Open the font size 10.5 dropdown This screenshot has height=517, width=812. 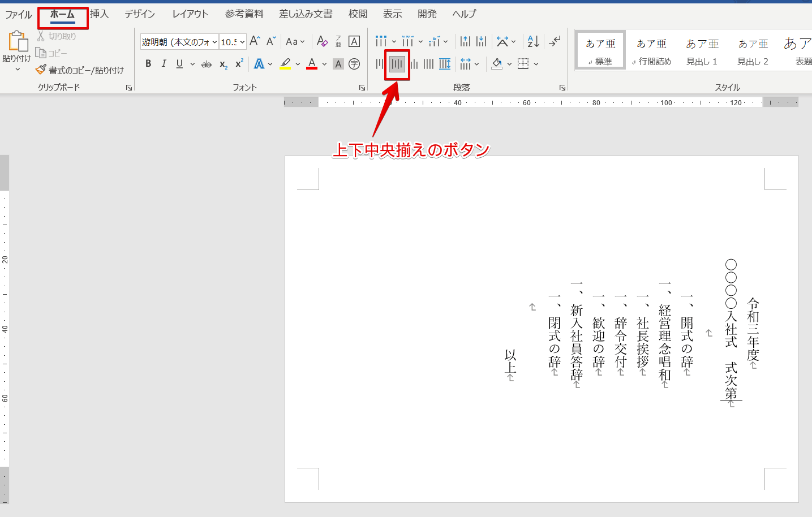(x=242, y=42)
